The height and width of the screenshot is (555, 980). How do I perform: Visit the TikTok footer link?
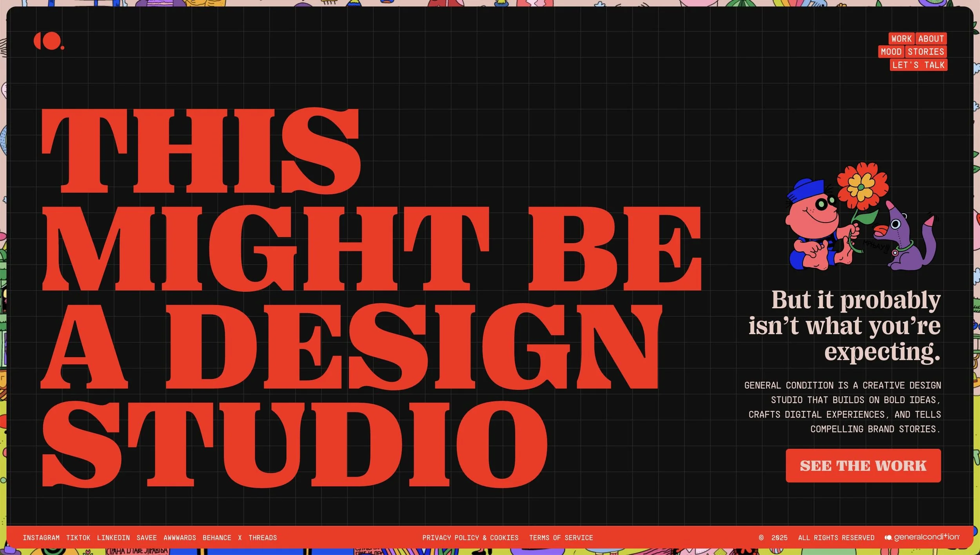tap(78, 538)
